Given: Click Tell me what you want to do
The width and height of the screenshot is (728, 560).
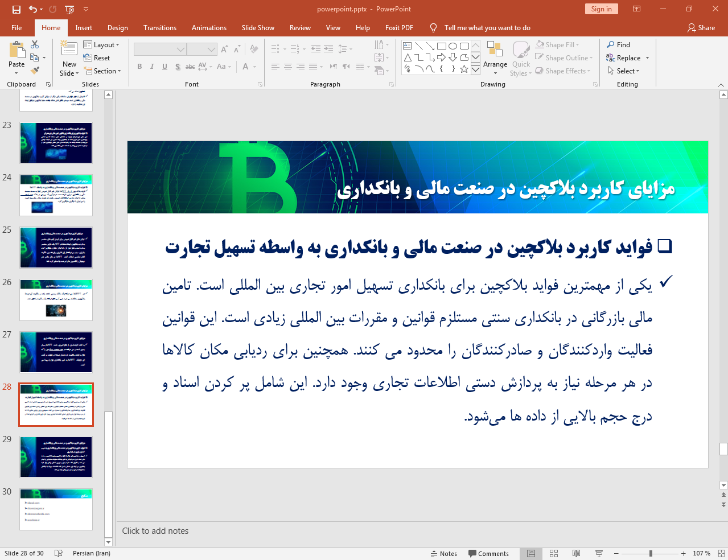Looking at the screenshot, I should [x=487, y=27].
